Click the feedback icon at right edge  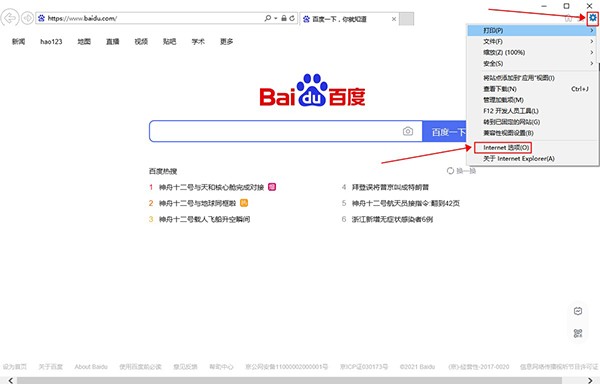point(578,311)
